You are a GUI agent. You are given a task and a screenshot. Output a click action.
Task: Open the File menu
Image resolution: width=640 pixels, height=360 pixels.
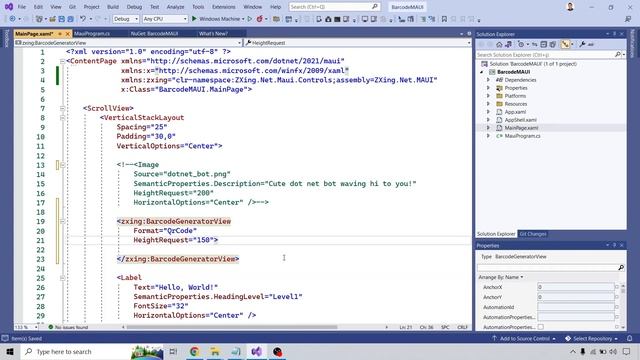[x=22, y=7]
